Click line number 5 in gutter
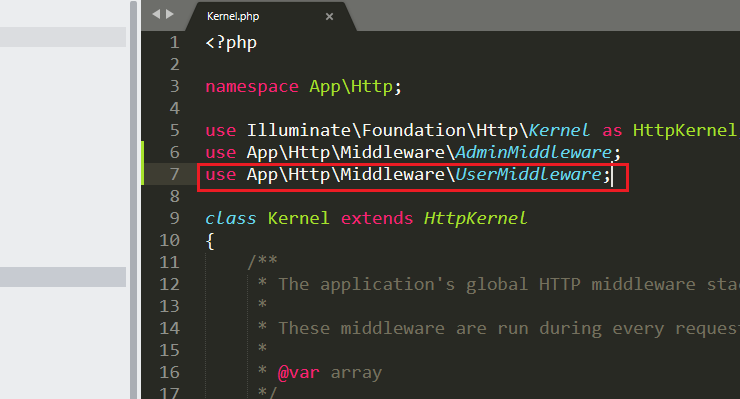740x399 pixels. 175,130
